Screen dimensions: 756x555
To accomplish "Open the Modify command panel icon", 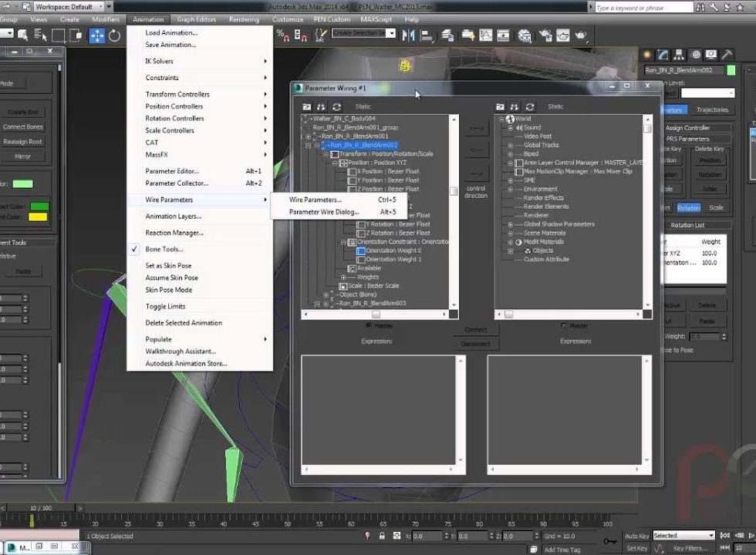I will click(x=663, y=55).
